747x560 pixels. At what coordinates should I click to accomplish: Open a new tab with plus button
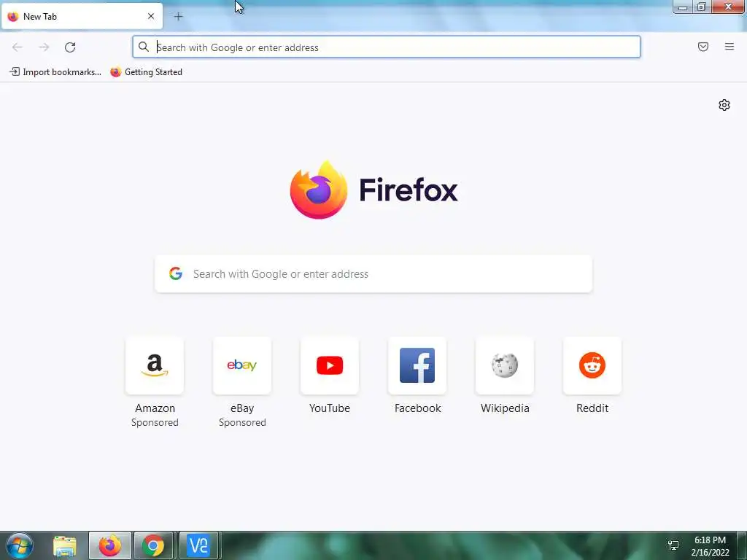tap(178, 17)
